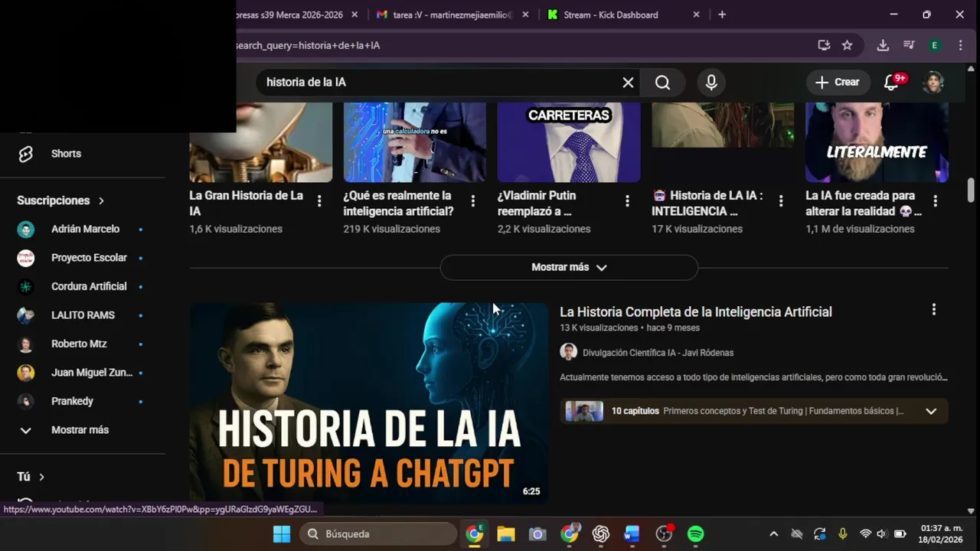The image size is (980, 551).
Task: Bookmark this page with the star icon
Action: 847,45
